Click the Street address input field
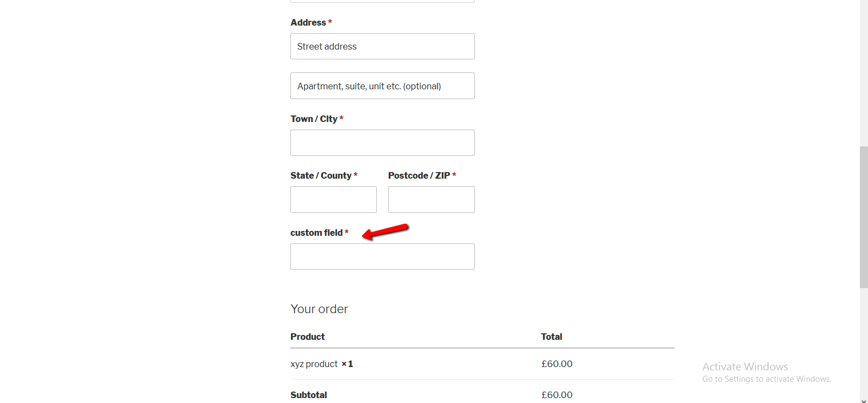 [382, 46]
